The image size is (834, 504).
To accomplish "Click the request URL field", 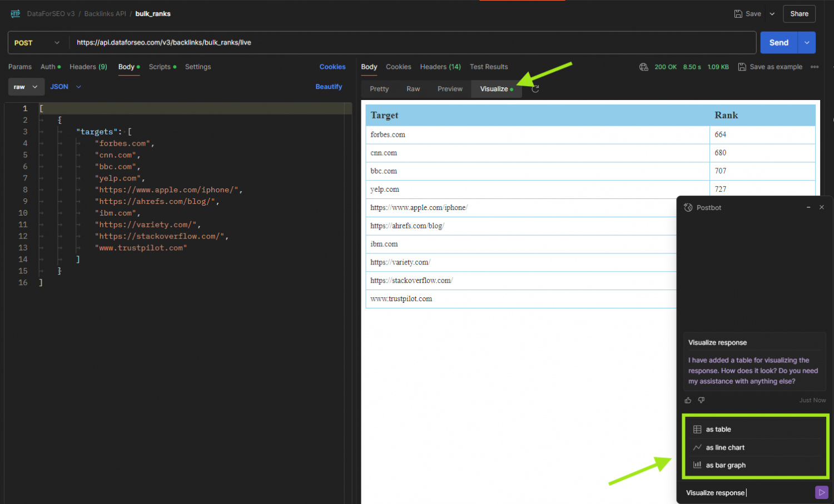I will pos(389,42).
